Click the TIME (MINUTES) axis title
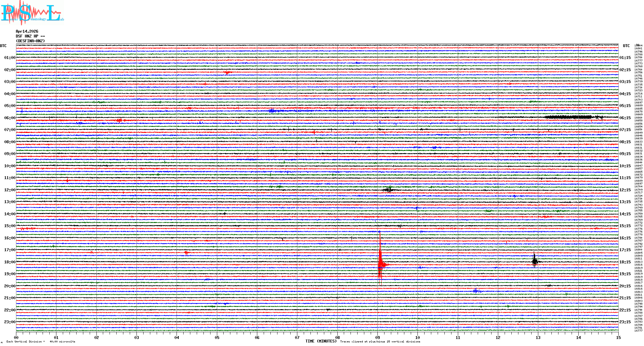Screen dimensions: 644x346 321,341
